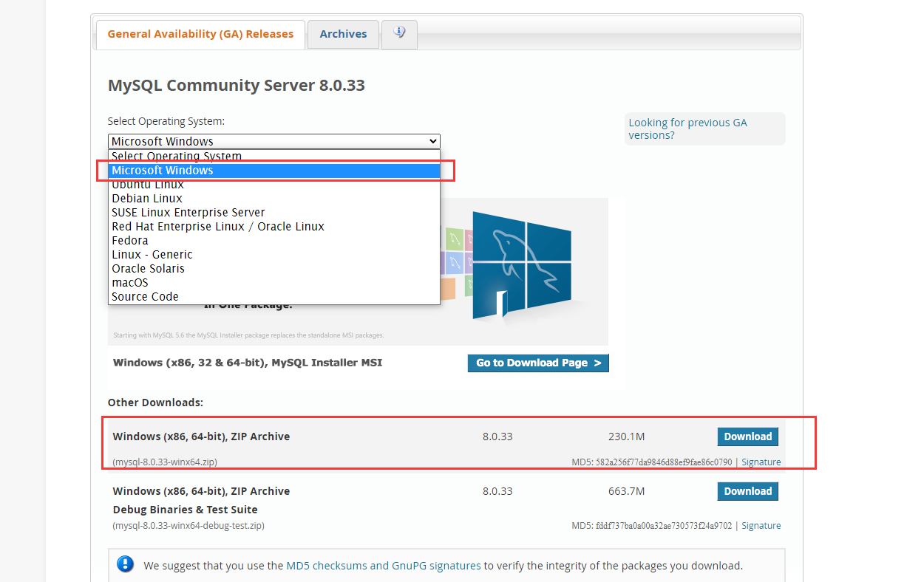The height and width of the screenshot is (582, 924).
Task: Open 'Looking for previous GA versions?' link
Action: (687, 129)
